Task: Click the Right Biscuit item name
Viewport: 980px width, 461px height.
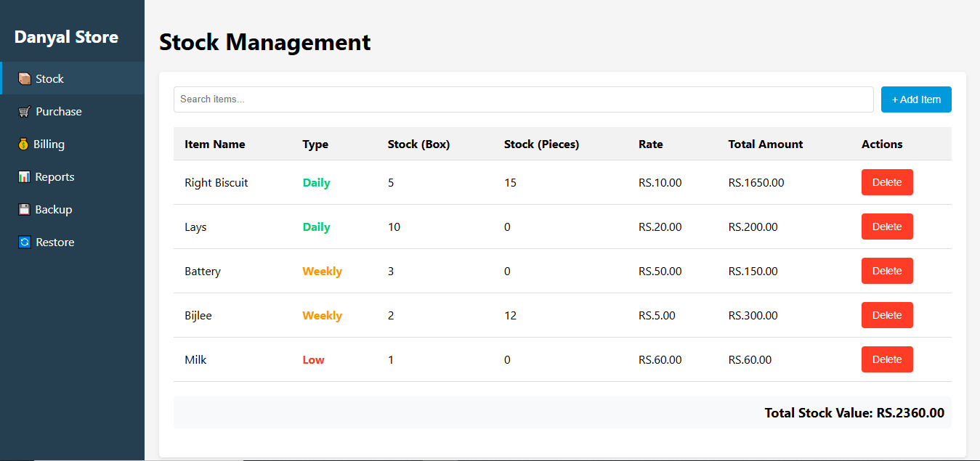Action: pyautogui.click(x=216, y=182)
